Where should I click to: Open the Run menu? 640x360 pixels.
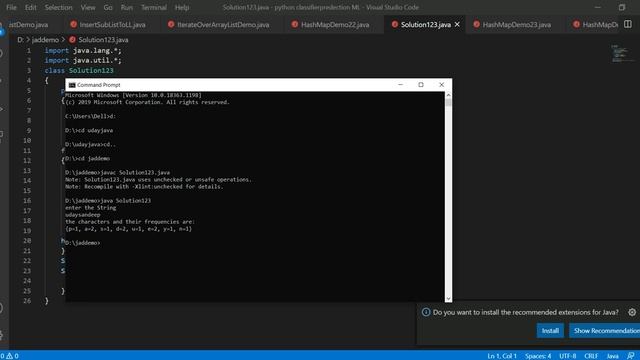coord(127,7)
